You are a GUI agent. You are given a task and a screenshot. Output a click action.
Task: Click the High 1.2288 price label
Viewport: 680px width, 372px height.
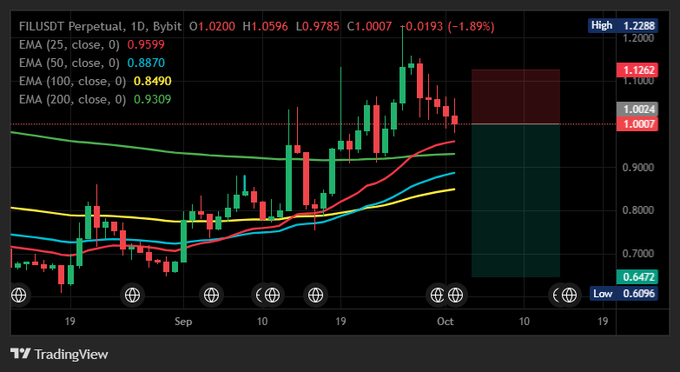point(623,26)
